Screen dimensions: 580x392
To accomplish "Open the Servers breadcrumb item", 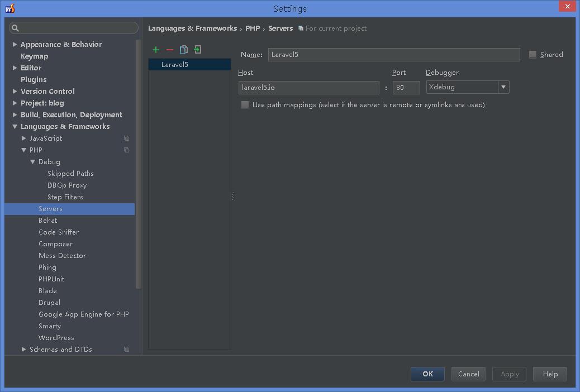I will coord(281,28).
